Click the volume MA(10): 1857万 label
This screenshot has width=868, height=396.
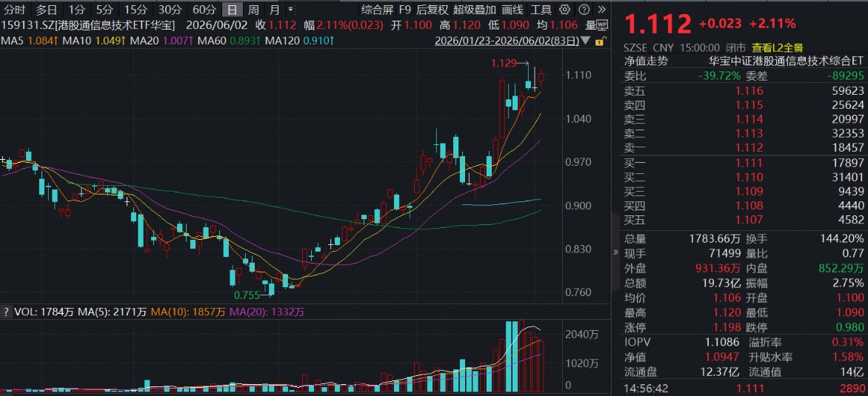[187, 312]
